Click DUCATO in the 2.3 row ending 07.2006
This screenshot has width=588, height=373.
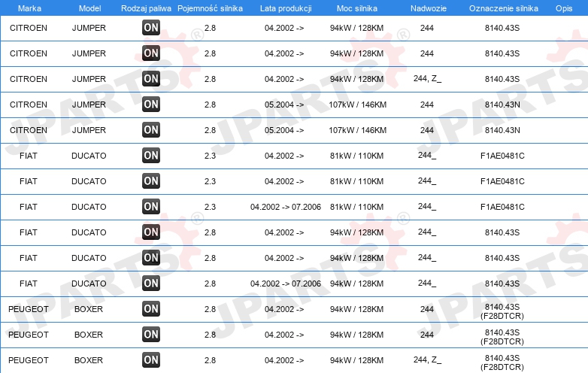tap(89, 207)
